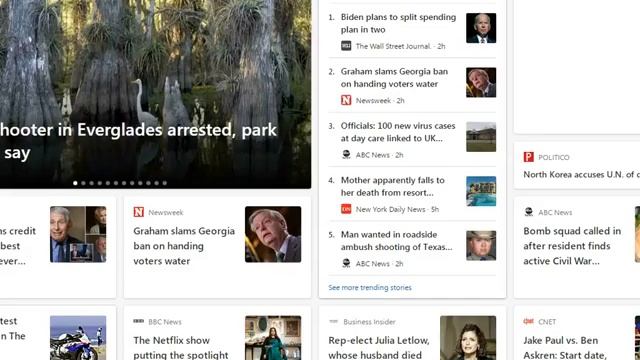Click POLITICO source label
The width and height of the screenshot is (640, 360).
click(554, 158)
